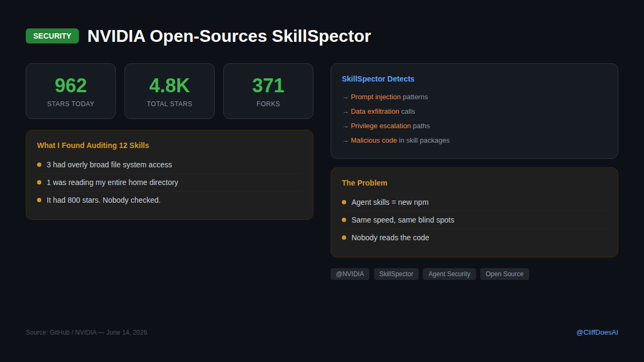Click the TOTAL STARS label

click(170, 104)
